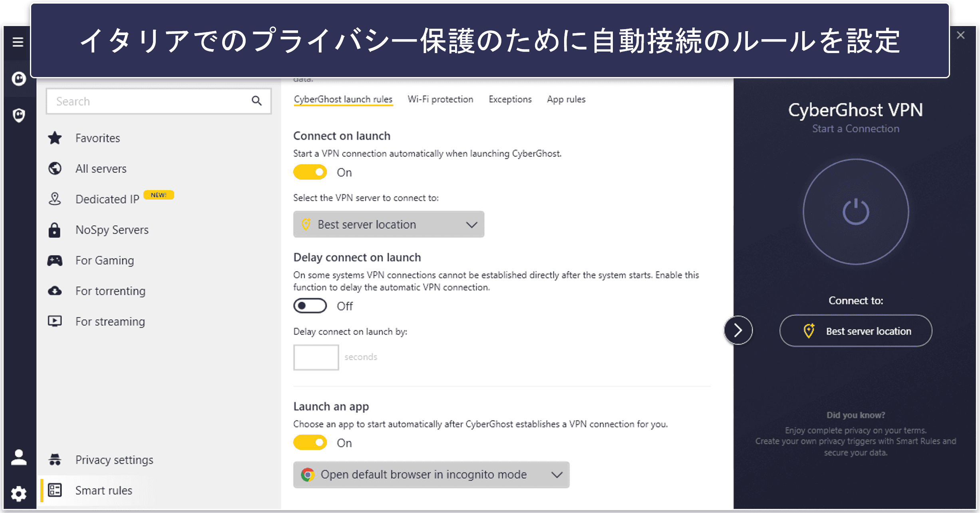
Task: Switch to Exceptions tab
Action: pos(510,99)
